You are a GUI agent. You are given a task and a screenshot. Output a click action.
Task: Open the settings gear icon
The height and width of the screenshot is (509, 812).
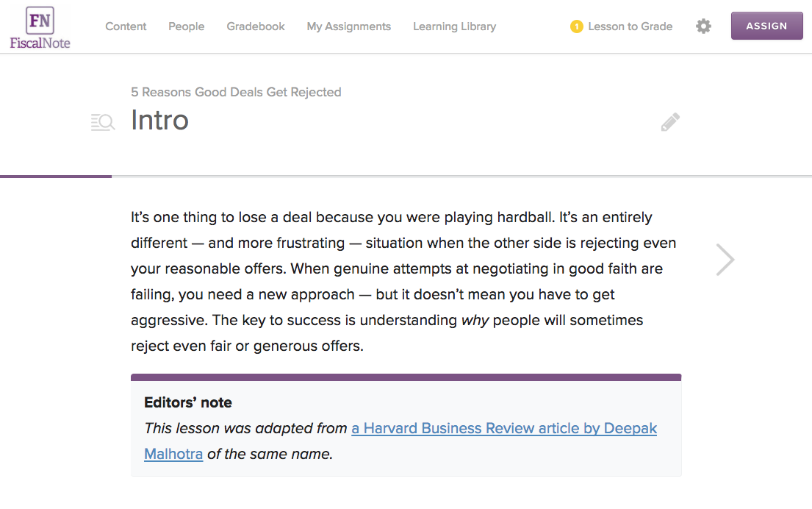(x=703, y=26)
